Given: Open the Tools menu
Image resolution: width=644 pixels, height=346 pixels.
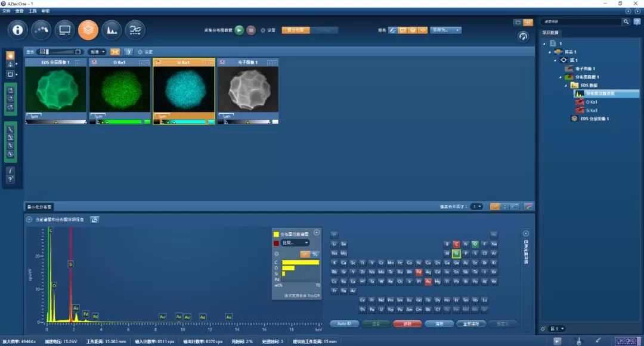Looking at the screenshot, I should click(x=32, y=11).
